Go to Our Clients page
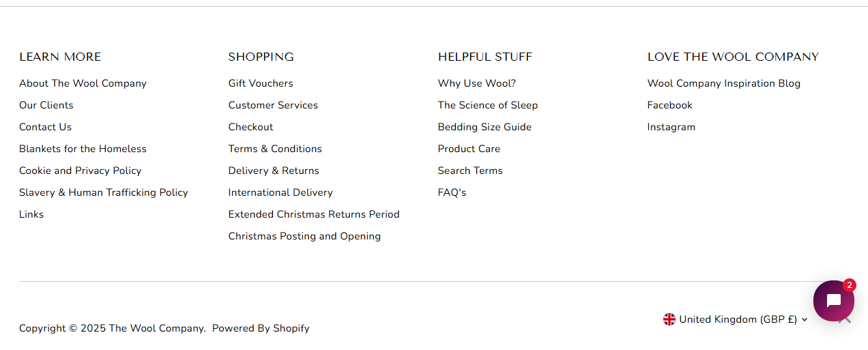 coord(46,105)
